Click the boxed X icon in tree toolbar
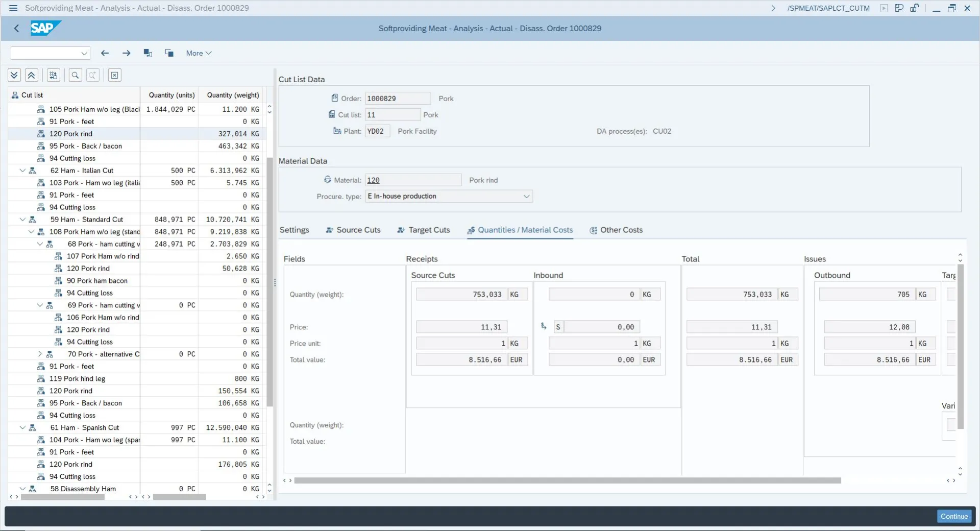The image size is (980, 531). 115,76
